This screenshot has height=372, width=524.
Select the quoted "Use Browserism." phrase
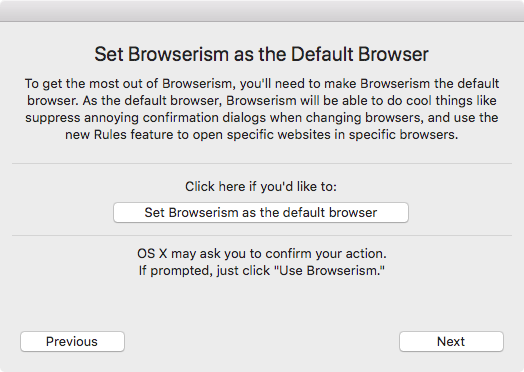pos(329,270)
